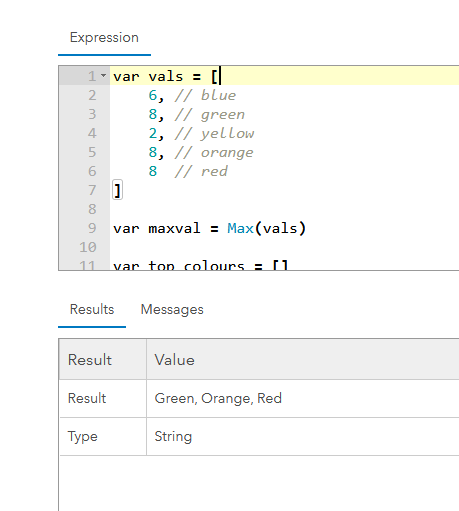
Task: Place cursor on the Max function call
Action: pos(240,228)
